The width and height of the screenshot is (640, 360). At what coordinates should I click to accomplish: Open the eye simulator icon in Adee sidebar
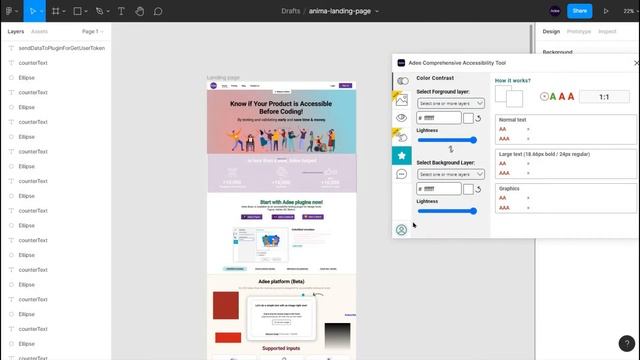tap(402, 118)
